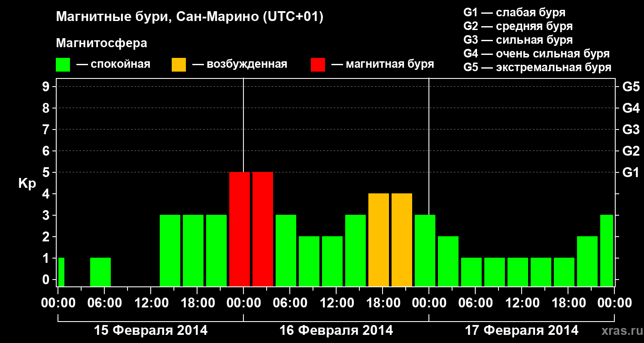Click the final '00:00' time label at chart end
The width and height of the screenshot is (644, 343).
[x=614, y=303]
